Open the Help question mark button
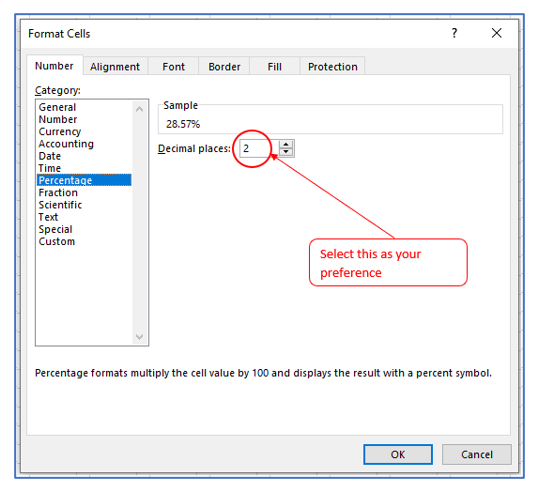The image size is (535, 488). (454, 33)
